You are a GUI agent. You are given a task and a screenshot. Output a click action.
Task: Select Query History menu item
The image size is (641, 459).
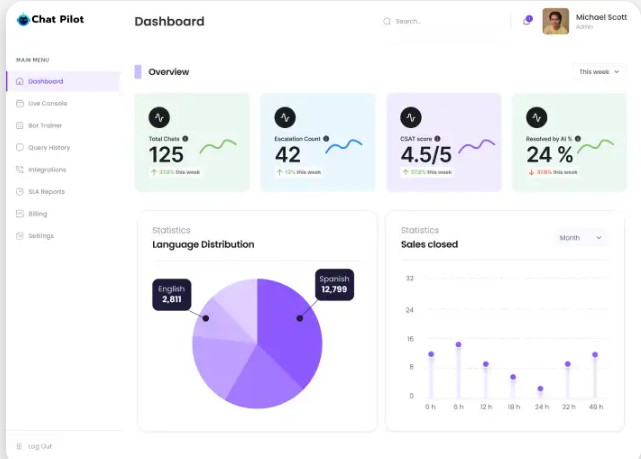click(x=49, y=147)
